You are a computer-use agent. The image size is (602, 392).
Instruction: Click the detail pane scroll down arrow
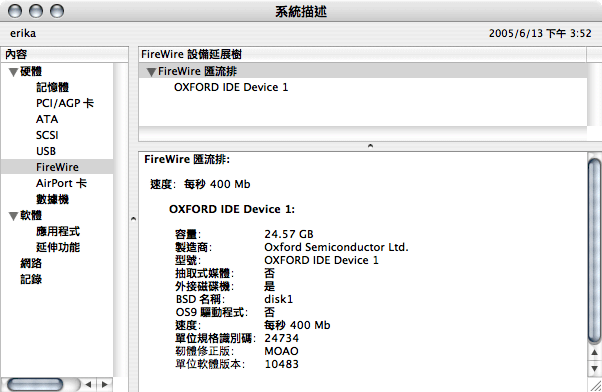pyautogui.click(x=594, y=369)
